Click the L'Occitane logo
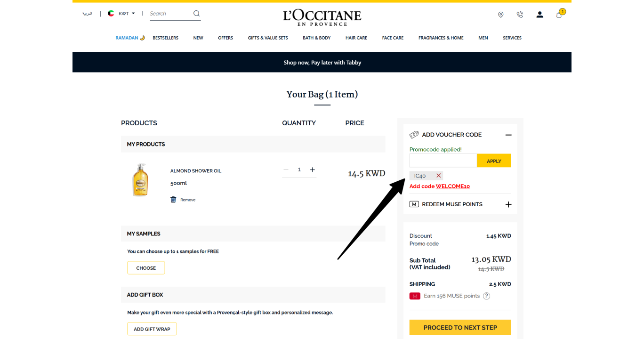The width and height of the screenshot is (644, 339). (322, 17)
